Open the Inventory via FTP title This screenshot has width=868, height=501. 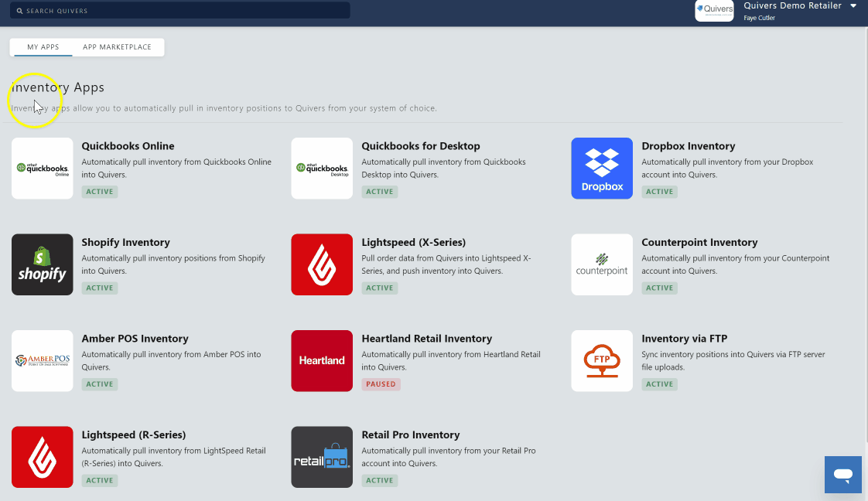tap(684, 339)
